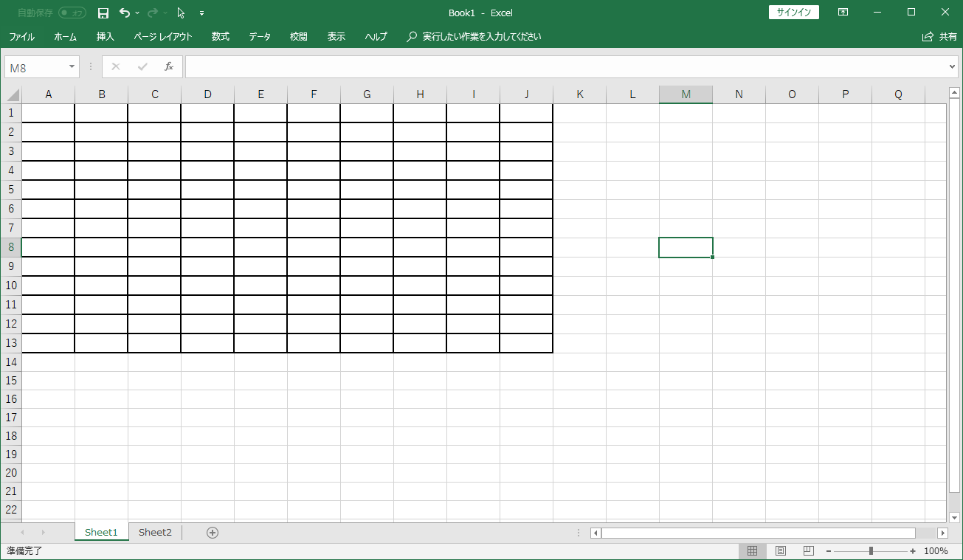
Task: Open the undo history dropdown arrow
Action: [x=137, y=13]
